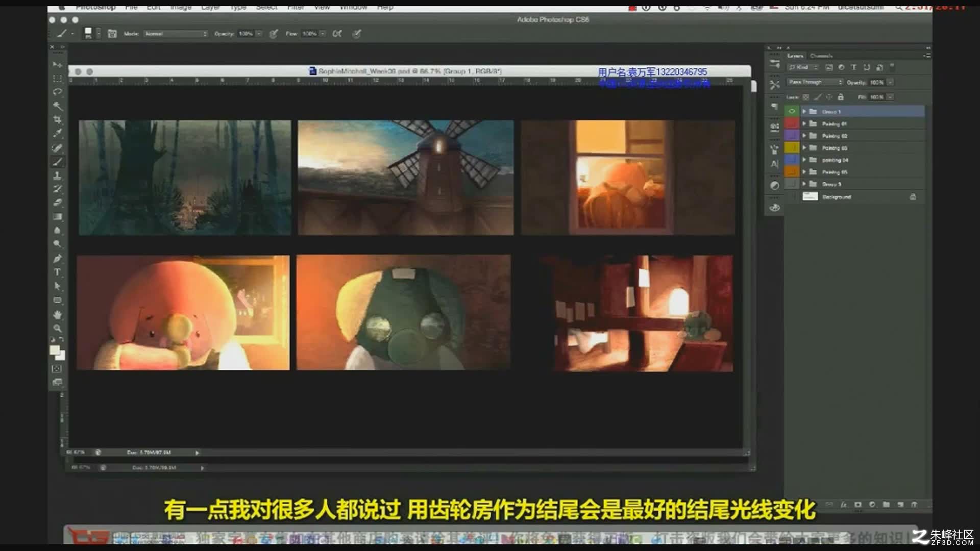This screenshot has height=551, width=980.
Task: Expand the Painting 01 folder
Action: (804, 123)
